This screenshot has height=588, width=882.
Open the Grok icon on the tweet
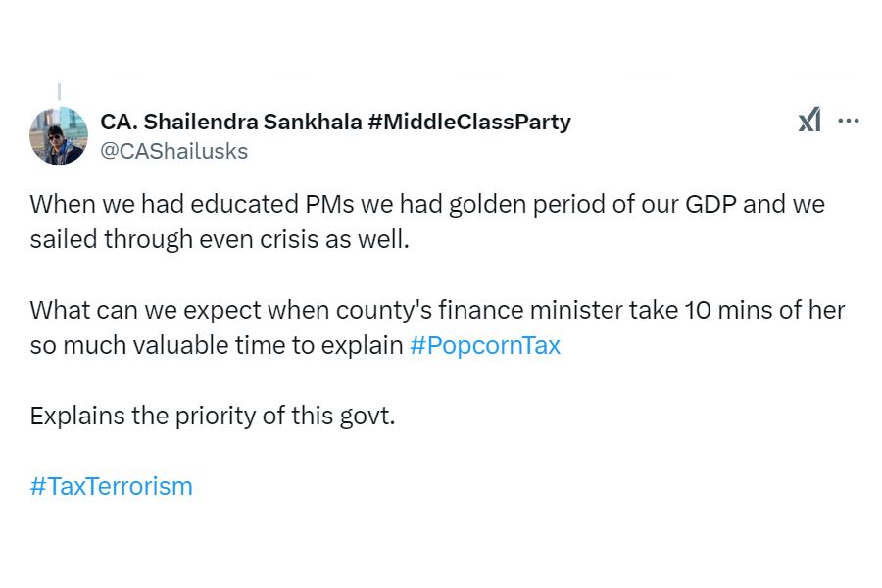pyautogui.click(x=809, y=121)
